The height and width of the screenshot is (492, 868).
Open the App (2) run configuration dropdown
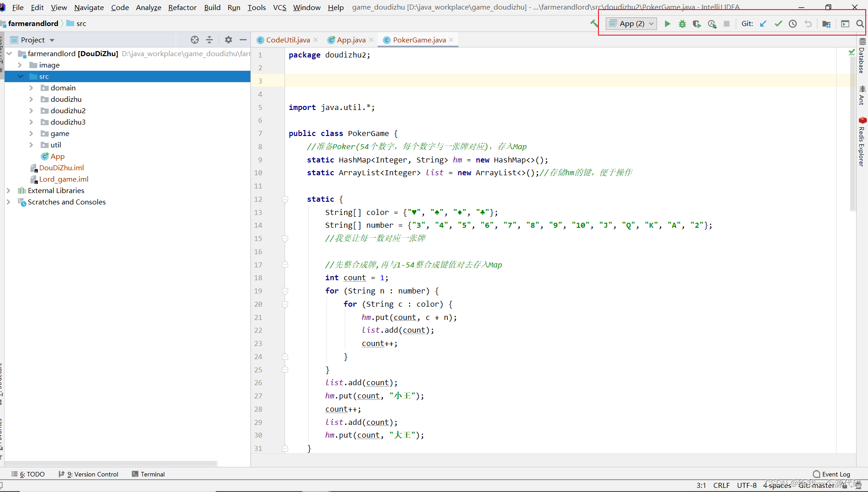click(x=632, y=24)
